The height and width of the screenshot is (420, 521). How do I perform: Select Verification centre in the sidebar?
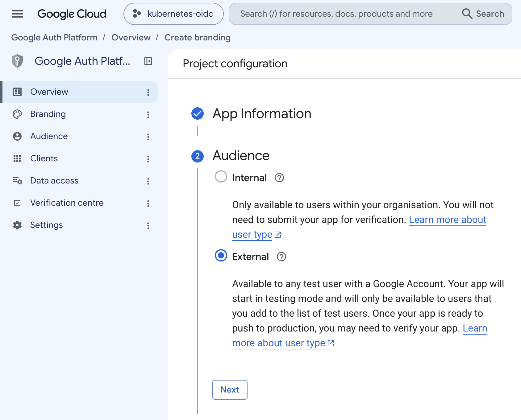[80, 203]
